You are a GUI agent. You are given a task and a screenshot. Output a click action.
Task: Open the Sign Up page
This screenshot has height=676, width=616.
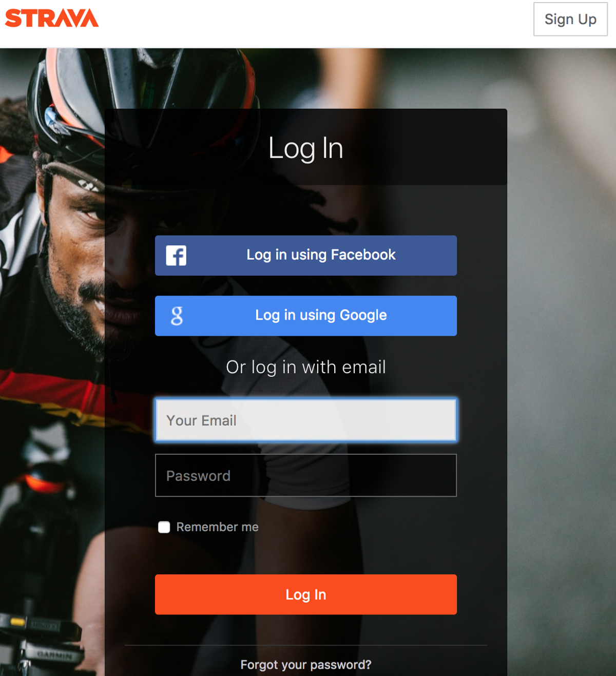[x=570, y=19]
